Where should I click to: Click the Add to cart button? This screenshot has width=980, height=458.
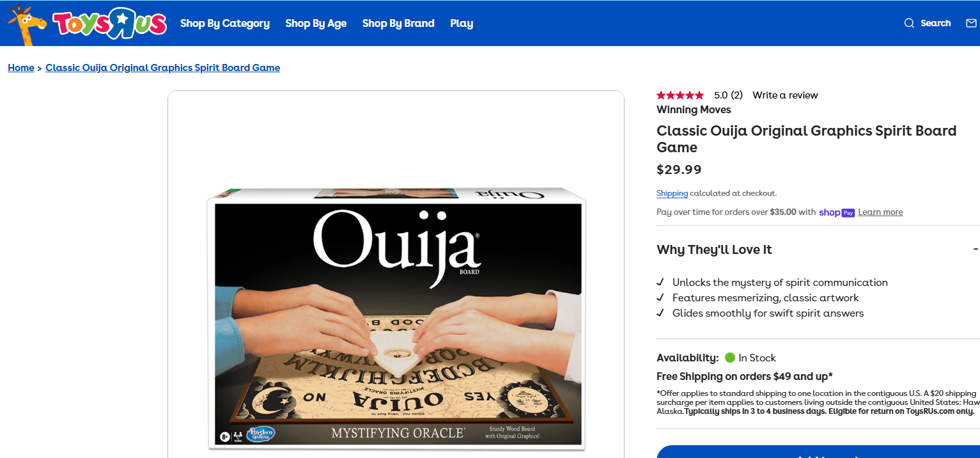tap(818, 452)
